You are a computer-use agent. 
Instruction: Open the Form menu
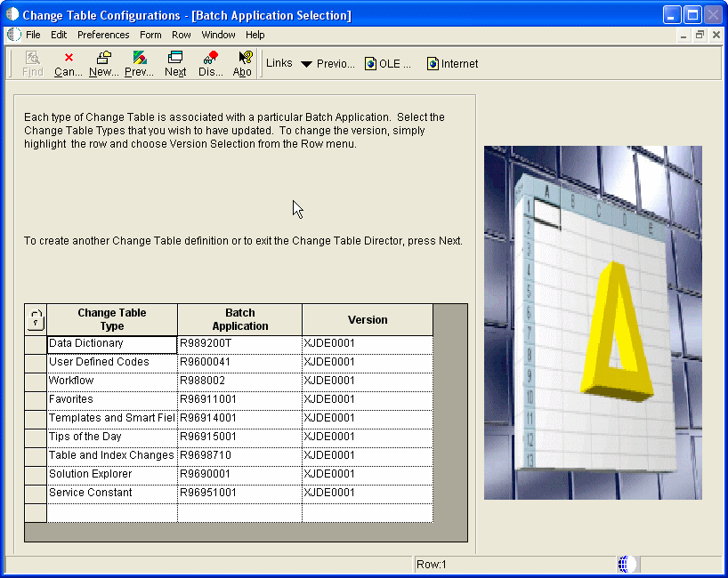(150, 35)
